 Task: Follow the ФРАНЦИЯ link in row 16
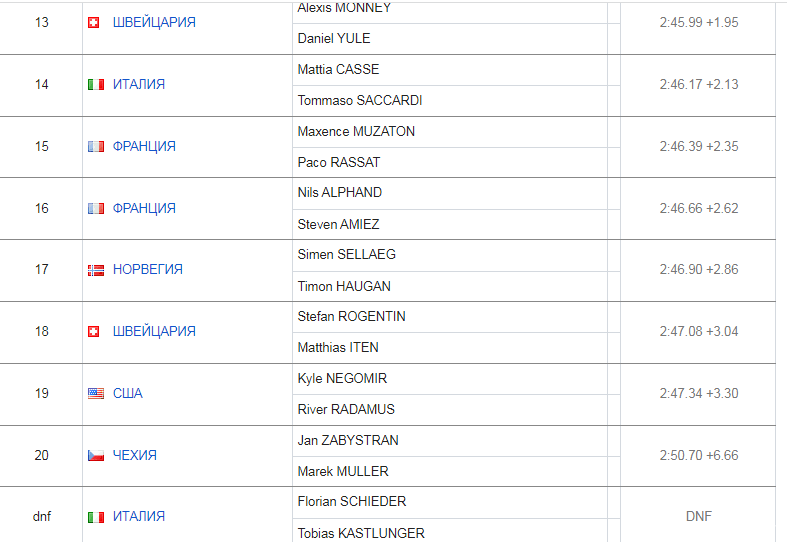coord(144,208)
